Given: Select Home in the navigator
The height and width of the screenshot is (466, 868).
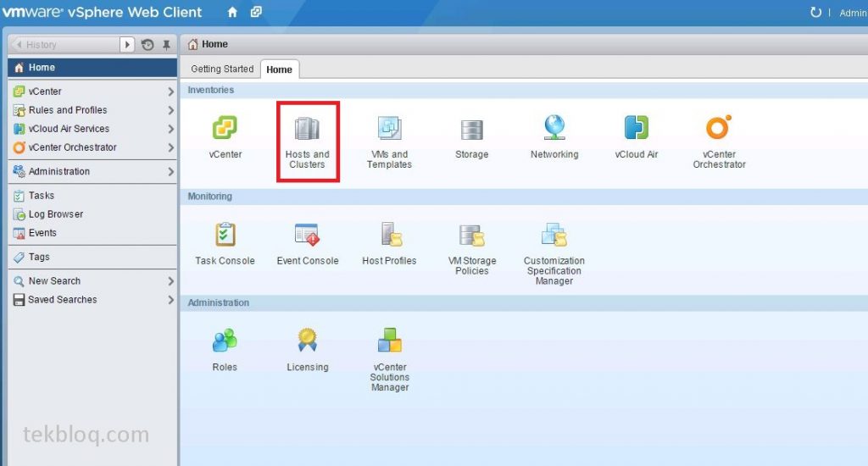Looking at the screenshot, I should pyautogui.click(x=92, y=68).
